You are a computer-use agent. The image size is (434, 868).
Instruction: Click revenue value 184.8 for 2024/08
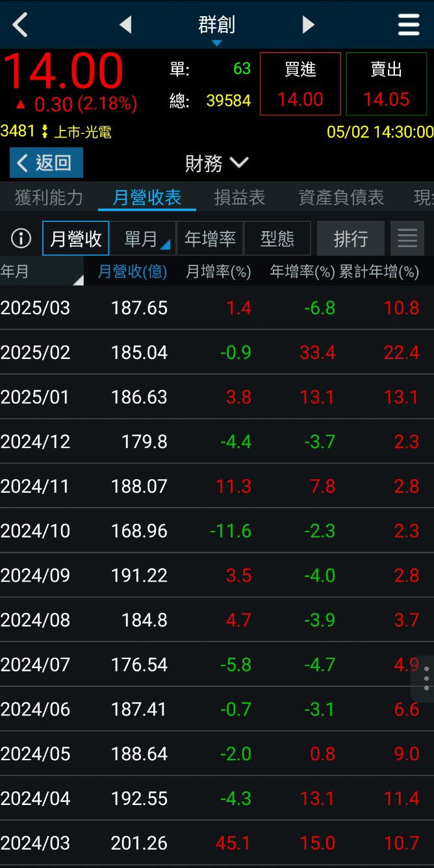tap(144, 620)
